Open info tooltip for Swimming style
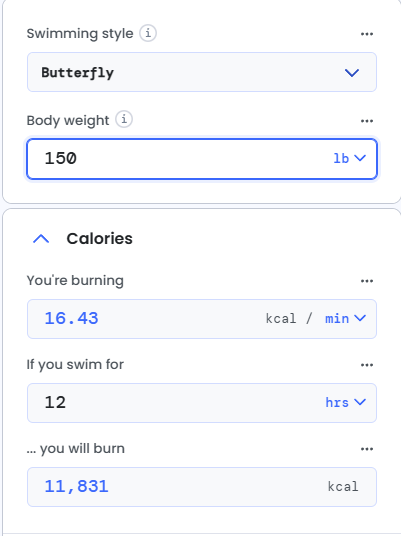The height and width of the screenshot is (536, 401). point(148,33)
